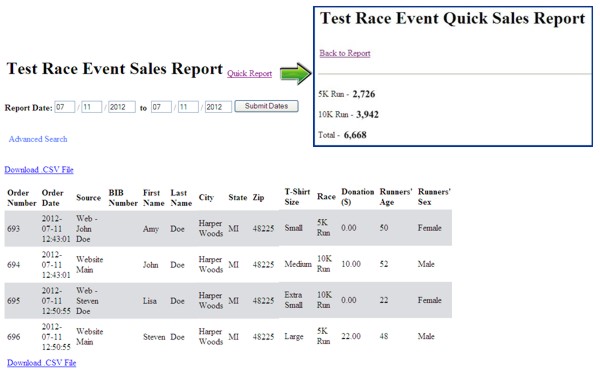Click first name Amy in order 693
600x377 pixels.
click(151, 229)
